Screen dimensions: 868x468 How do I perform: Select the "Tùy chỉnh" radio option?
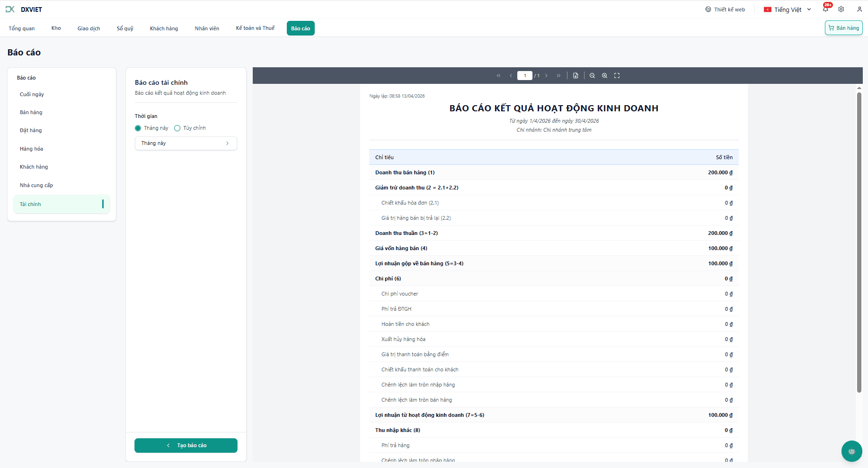tap(177, 128)
